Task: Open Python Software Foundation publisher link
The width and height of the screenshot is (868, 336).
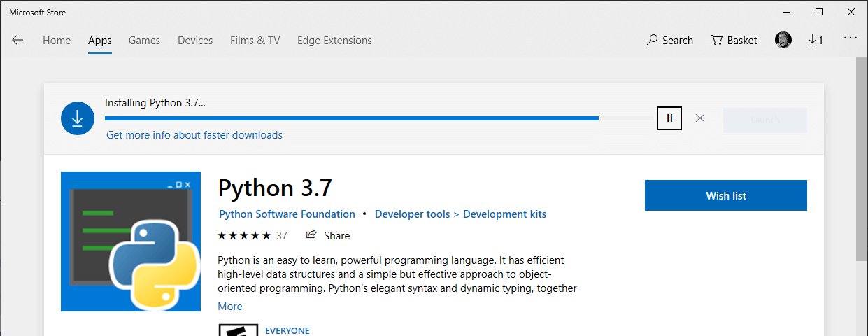Action: pos(287,214)
